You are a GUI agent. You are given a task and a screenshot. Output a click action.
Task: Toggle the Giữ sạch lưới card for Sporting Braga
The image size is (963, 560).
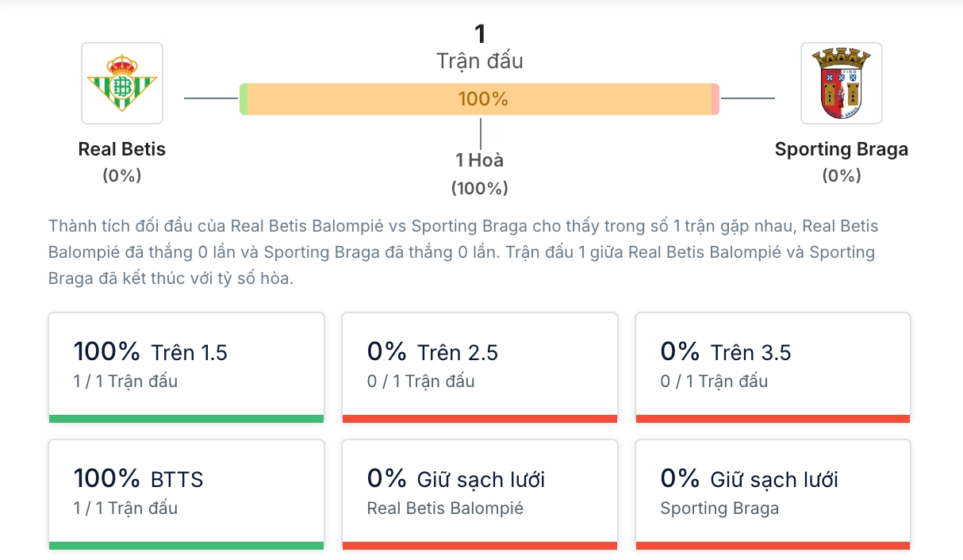coord(772,493)
